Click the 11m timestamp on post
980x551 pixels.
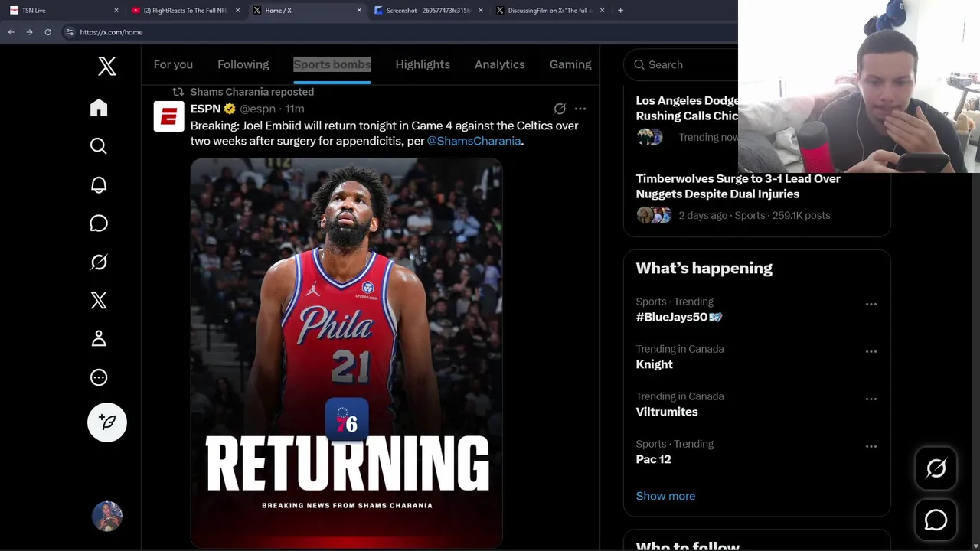click(295, 109)
